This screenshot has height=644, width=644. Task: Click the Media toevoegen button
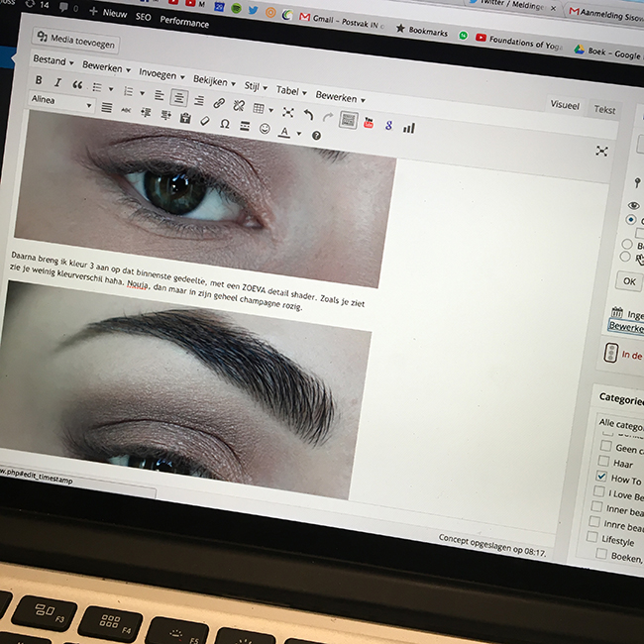click(x=76, y=41)
